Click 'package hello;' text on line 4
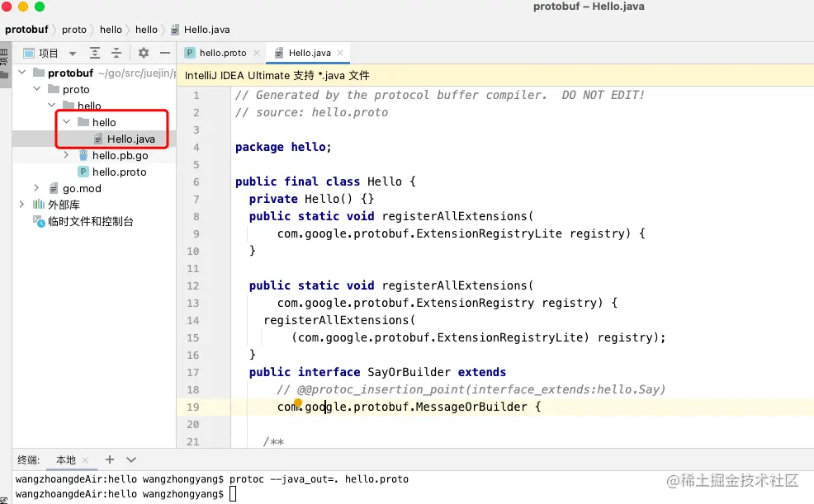The image size is (814, 504). 283,148
